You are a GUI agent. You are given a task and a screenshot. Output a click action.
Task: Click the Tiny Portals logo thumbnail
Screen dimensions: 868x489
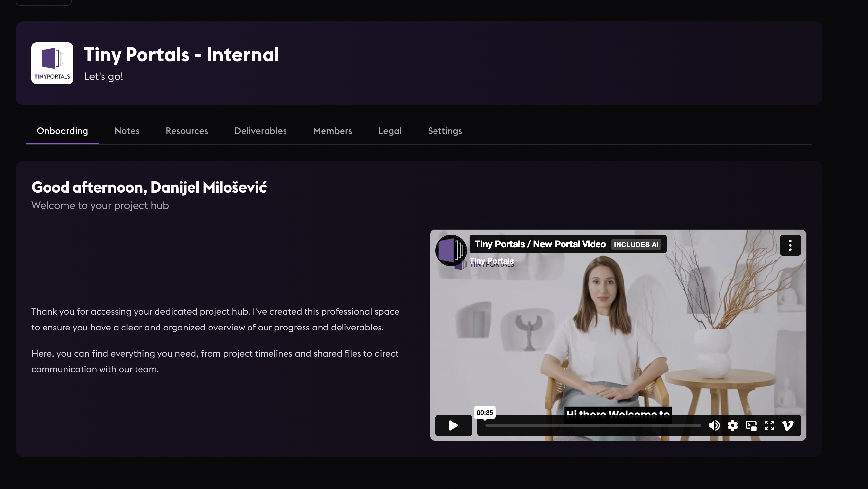coord(52,63)
